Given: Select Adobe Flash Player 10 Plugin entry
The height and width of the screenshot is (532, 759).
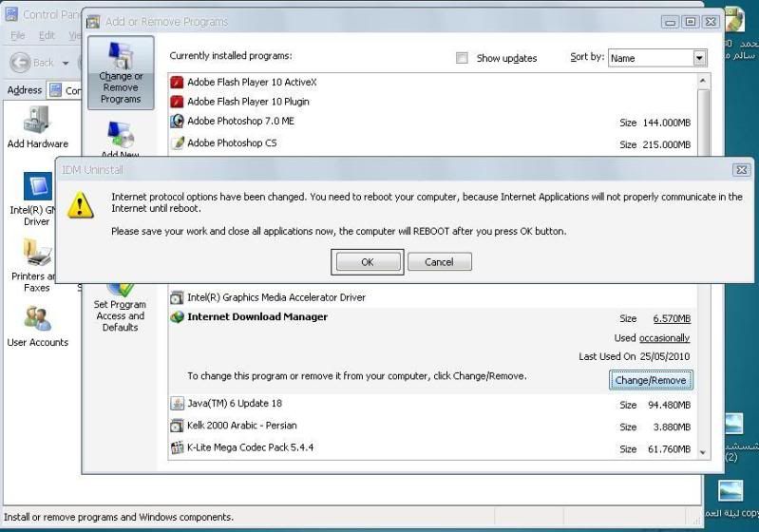Looking at the screenshot, I should click(248, 102).
